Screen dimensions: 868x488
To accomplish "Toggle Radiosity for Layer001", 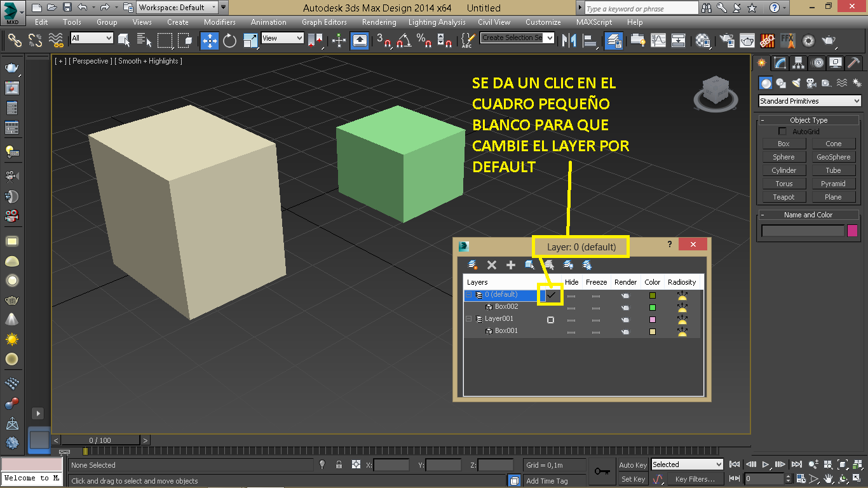I will pos(682,319).
